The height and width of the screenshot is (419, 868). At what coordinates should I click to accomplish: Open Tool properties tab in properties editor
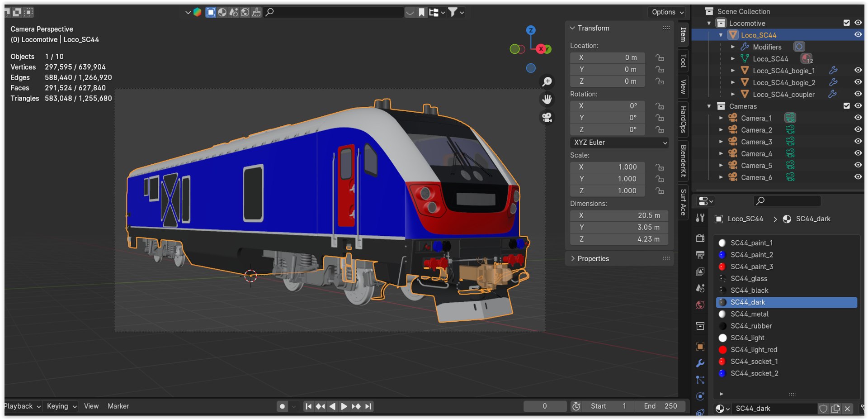(700, 218)
